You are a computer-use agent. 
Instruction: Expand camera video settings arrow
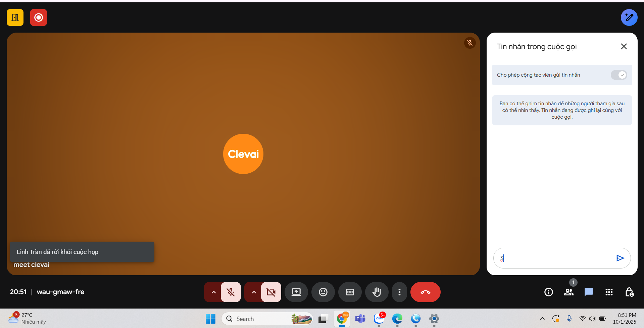click(x=254, y=292)
